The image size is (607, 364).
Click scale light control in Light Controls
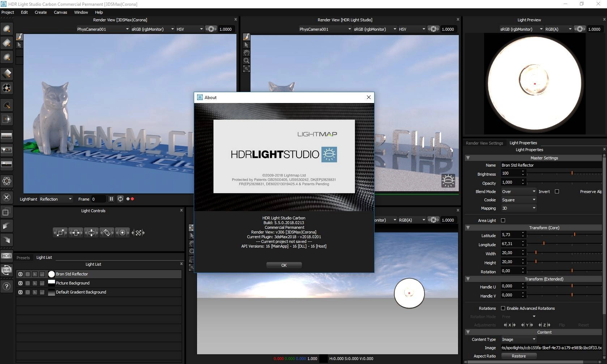click(60, 233)
